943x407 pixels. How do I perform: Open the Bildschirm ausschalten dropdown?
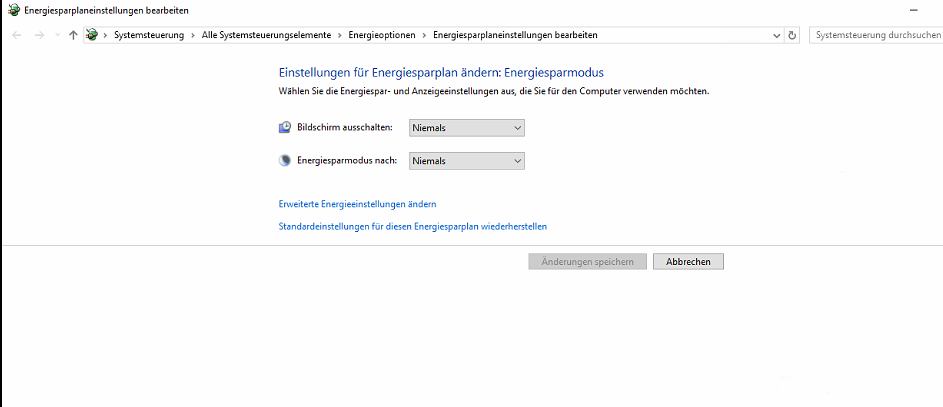pos(467,128)
